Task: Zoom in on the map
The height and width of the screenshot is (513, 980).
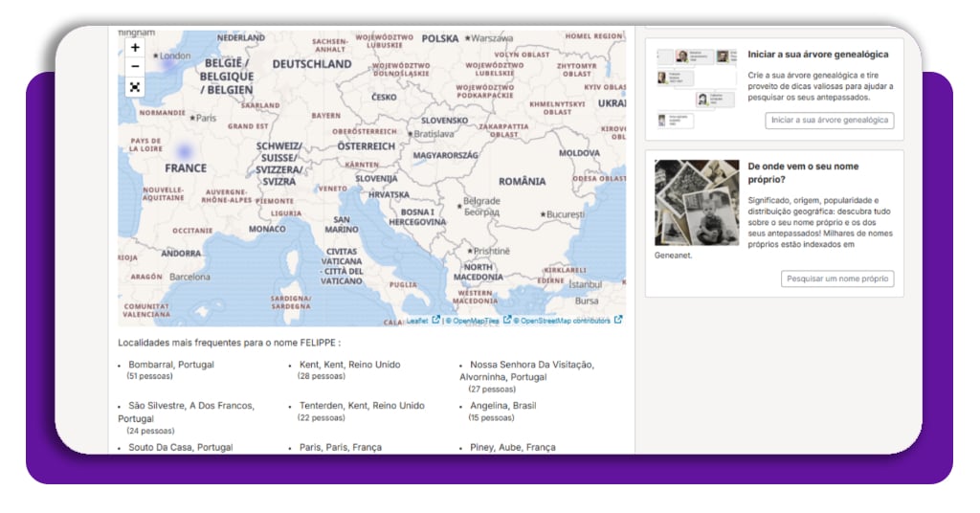Action: [x=135, y=48]
